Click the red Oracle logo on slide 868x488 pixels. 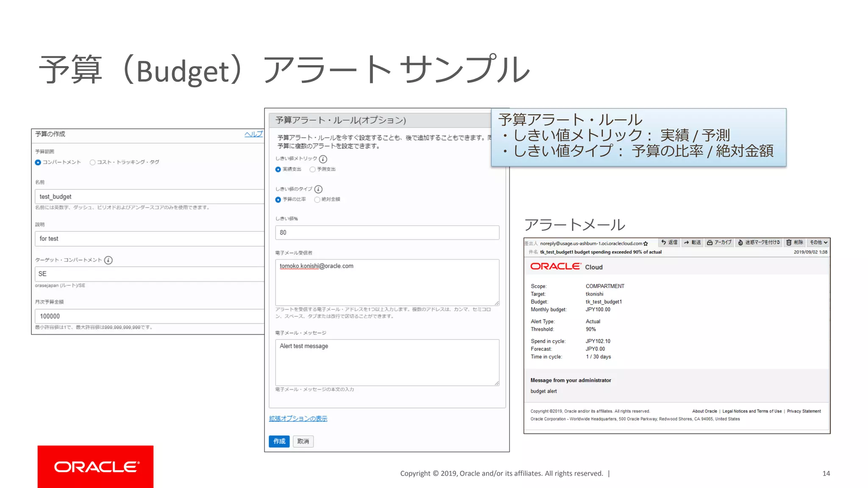(95, 466)
